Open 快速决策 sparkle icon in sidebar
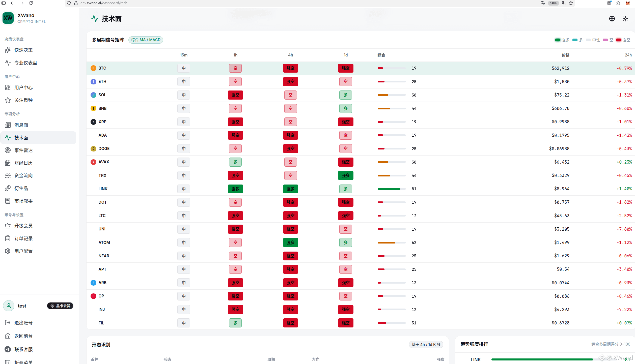This screenshot has width=635, height=364. (x=8, y=50)
